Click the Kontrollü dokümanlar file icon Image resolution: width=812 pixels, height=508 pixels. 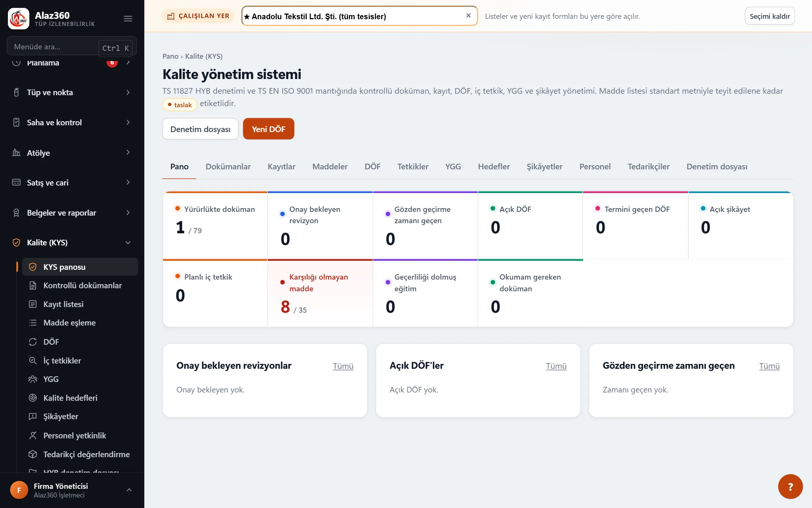pyautogui.click(x=33, y=285)
